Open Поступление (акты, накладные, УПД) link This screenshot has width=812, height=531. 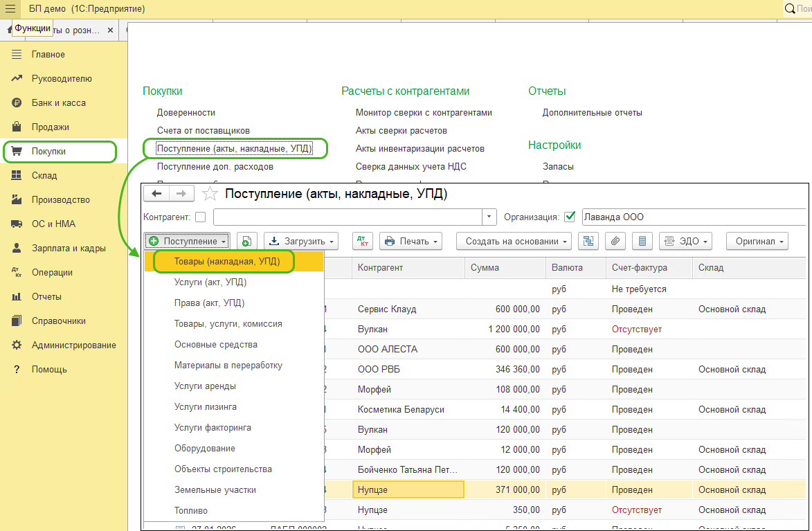pos(235,149)
